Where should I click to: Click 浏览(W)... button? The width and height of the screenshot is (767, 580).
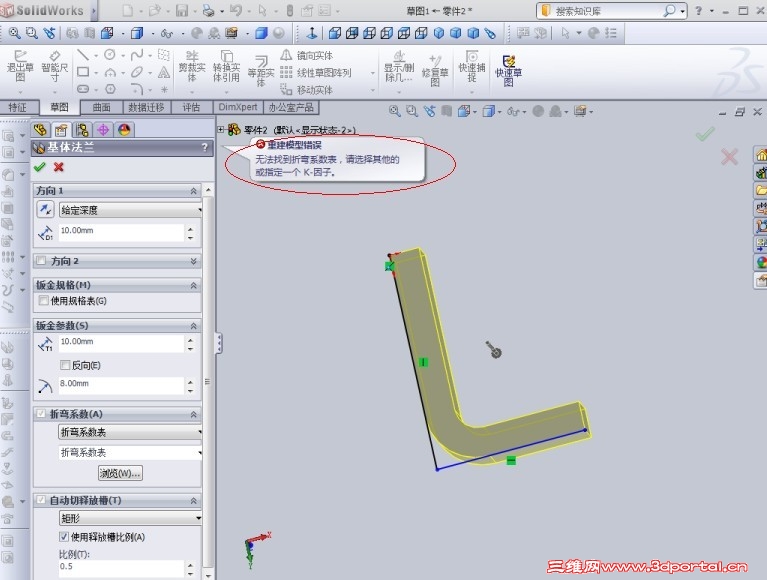click(120, 473)
